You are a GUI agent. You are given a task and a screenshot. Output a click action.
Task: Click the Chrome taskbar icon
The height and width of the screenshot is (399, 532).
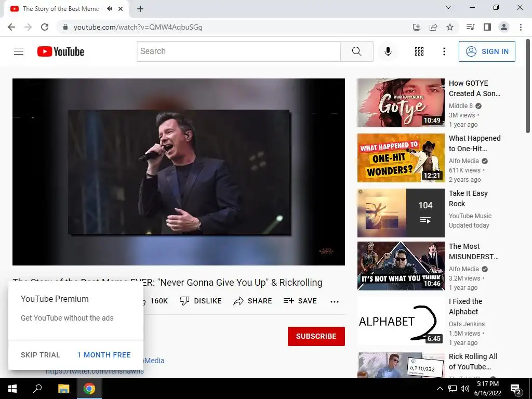[x=89, y=389]
